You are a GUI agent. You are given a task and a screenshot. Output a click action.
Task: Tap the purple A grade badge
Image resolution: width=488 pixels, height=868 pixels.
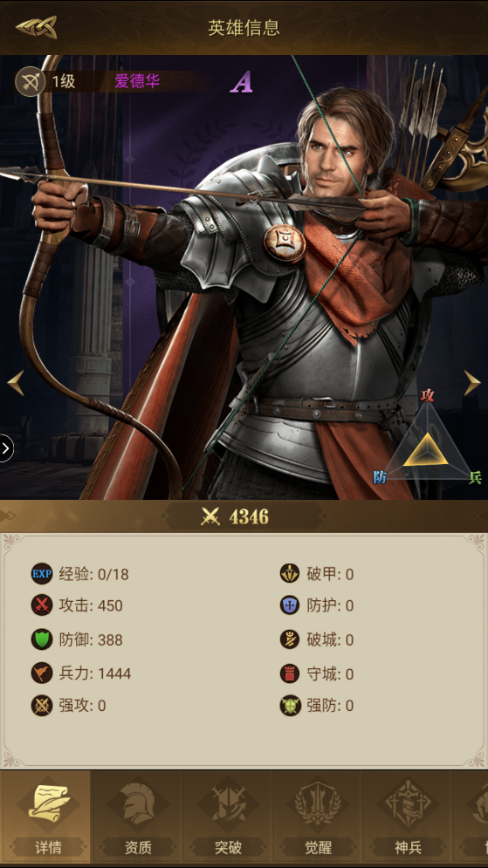click(242, 82)
